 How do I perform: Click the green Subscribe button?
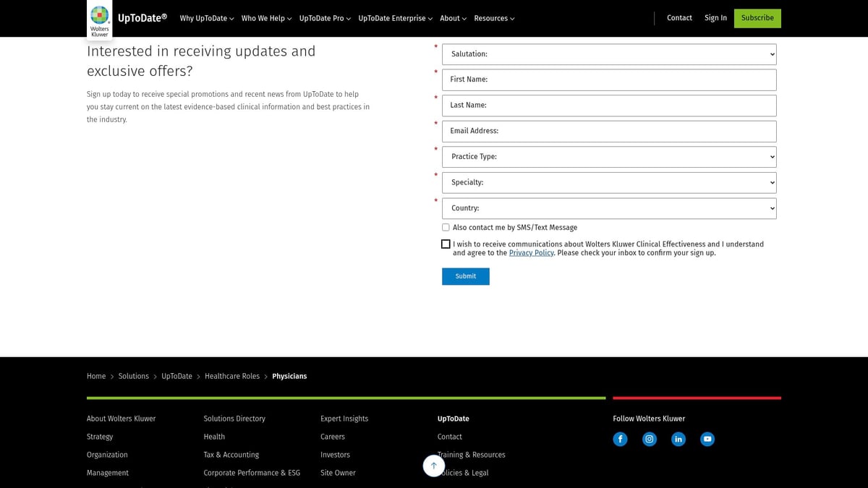(x=757, y=18)
